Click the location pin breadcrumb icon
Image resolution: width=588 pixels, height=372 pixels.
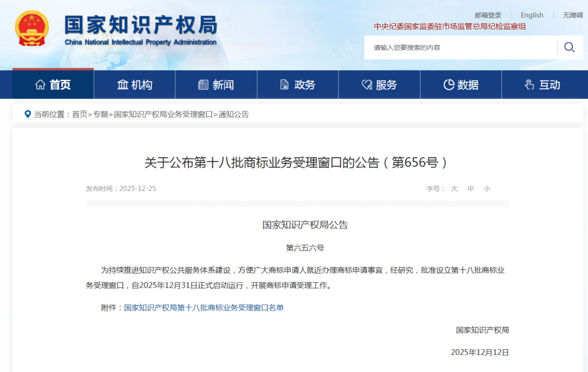(28, 114)
